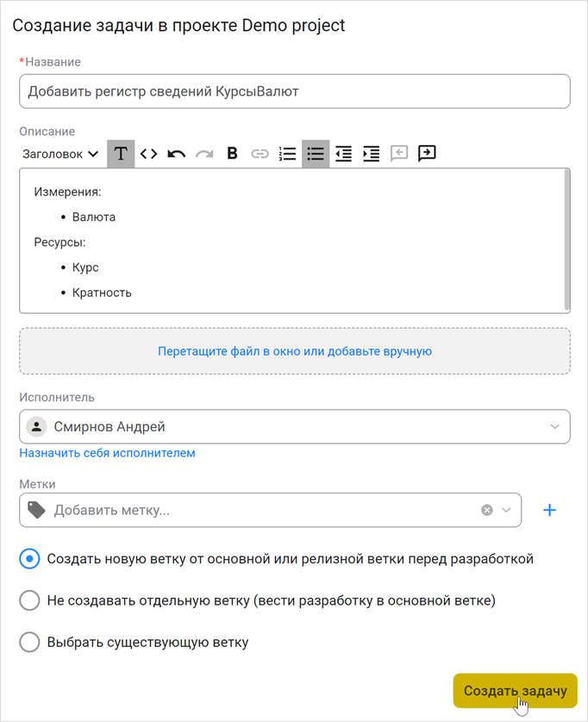
Task: Open the labels dropdown arrow
Action: click(x=507, y=510)
